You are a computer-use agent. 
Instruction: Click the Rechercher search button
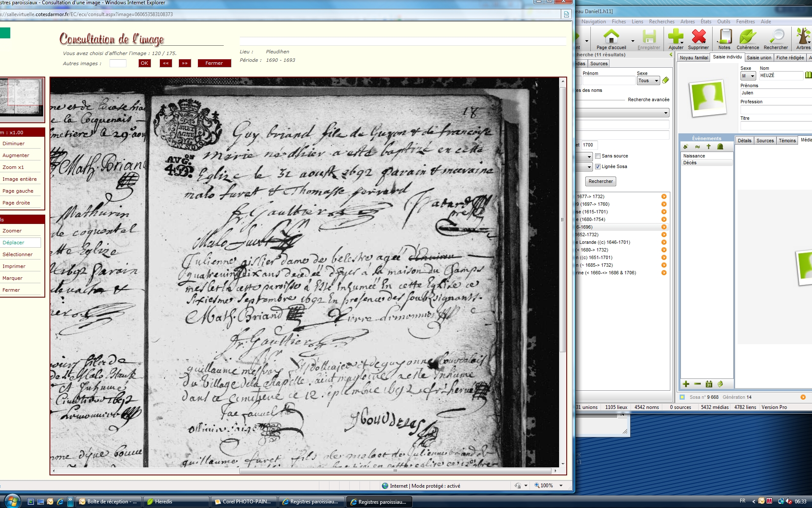601,182
